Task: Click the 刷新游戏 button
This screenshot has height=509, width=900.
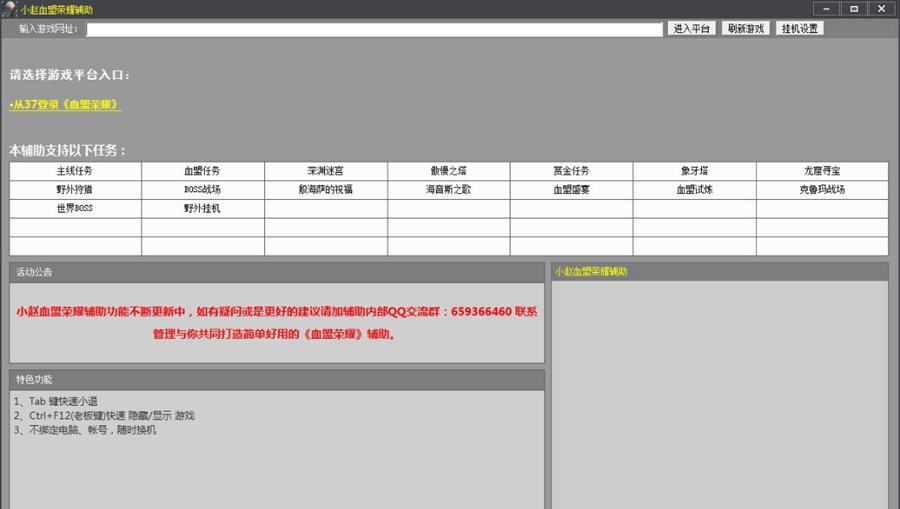Action: point(745,29)
